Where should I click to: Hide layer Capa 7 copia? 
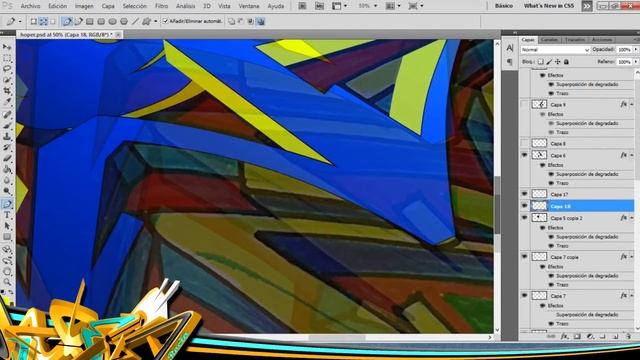(x=524, y=257)
